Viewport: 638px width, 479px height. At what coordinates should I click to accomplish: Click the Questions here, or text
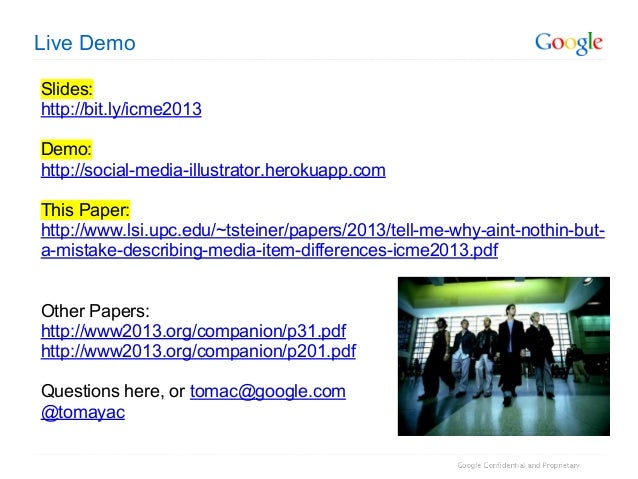click(113, 392)
